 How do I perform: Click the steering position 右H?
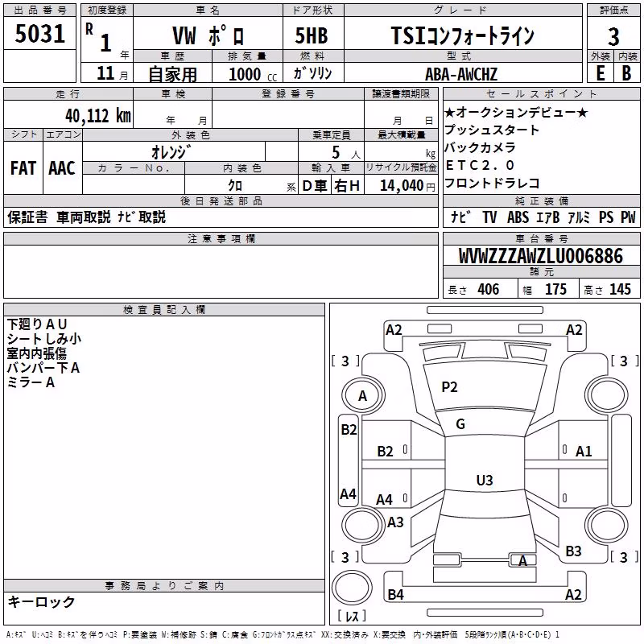click(347, 186)
